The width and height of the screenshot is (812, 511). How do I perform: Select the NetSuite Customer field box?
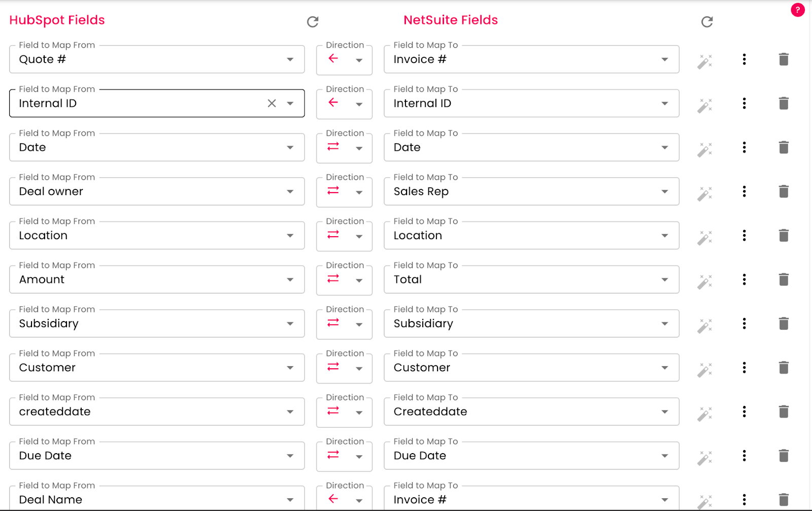tap(523, 368)
